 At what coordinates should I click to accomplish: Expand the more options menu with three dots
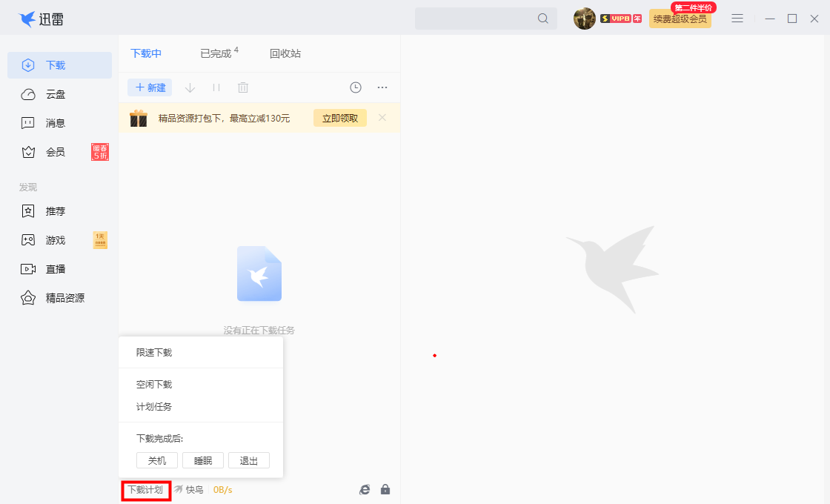382,87
